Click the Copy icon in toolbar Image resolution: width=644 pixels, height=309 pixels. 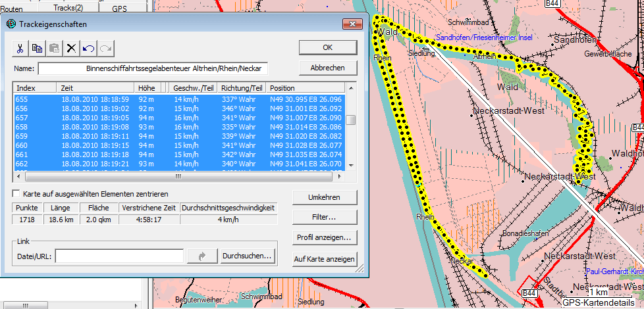[x=38, y=48]
